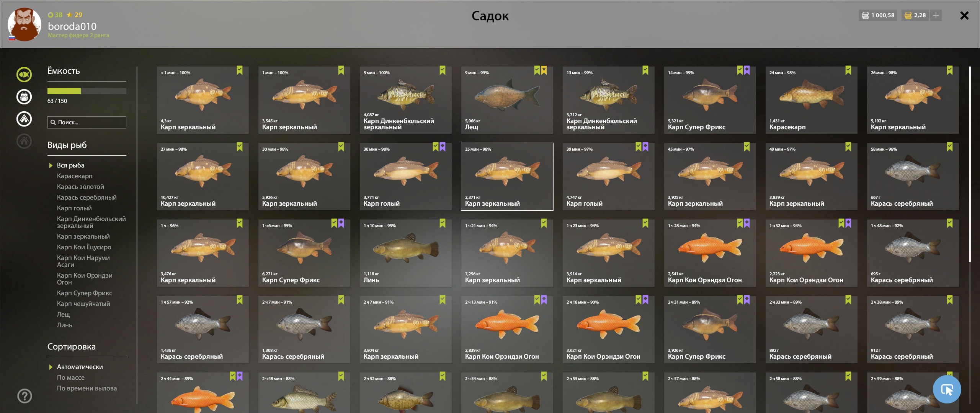Toggle green bookmark on the 4,3 кг Карп зеркальный
The height and width of the screenshot is (413, 980).
(x=240, y=70)
